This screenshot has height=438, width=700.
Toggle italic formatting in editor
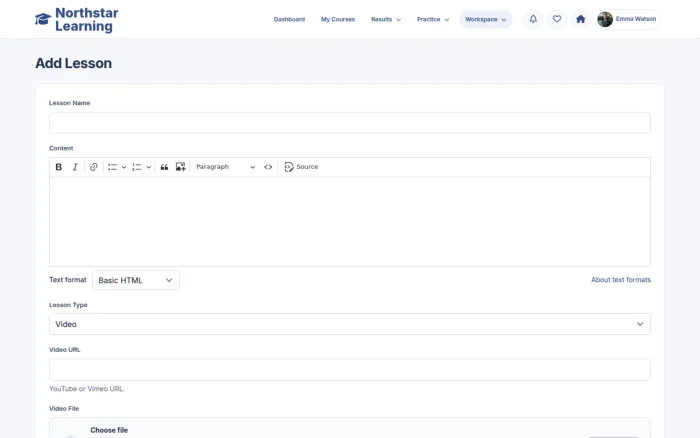click(75, 167)
